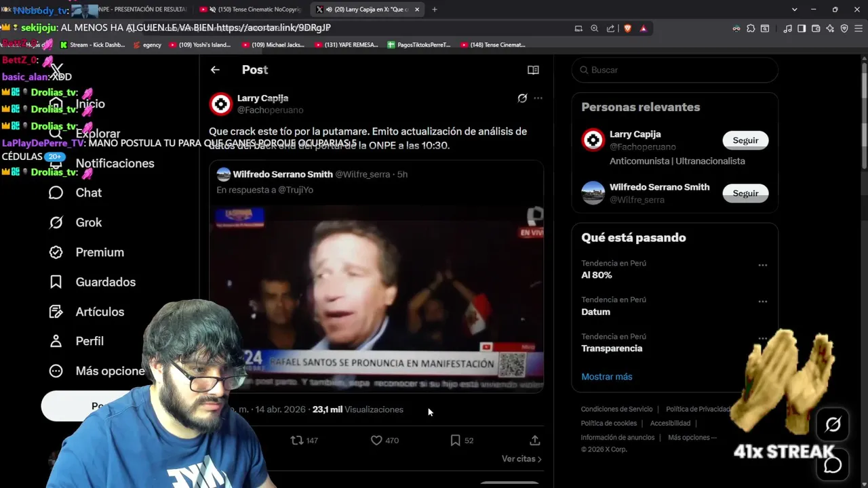
Task: Open trend options dots for Datum
Action: pos(763,302)
